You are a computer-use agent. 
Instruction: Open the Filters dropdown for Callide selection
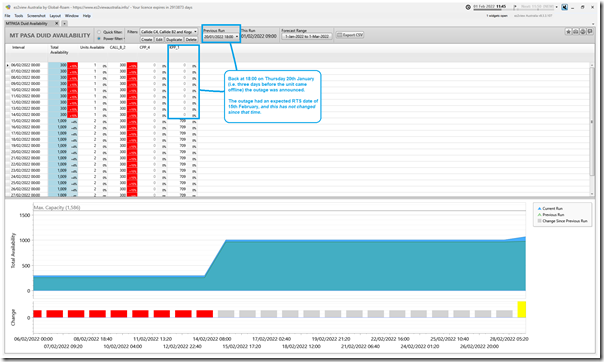click(169, 32)
